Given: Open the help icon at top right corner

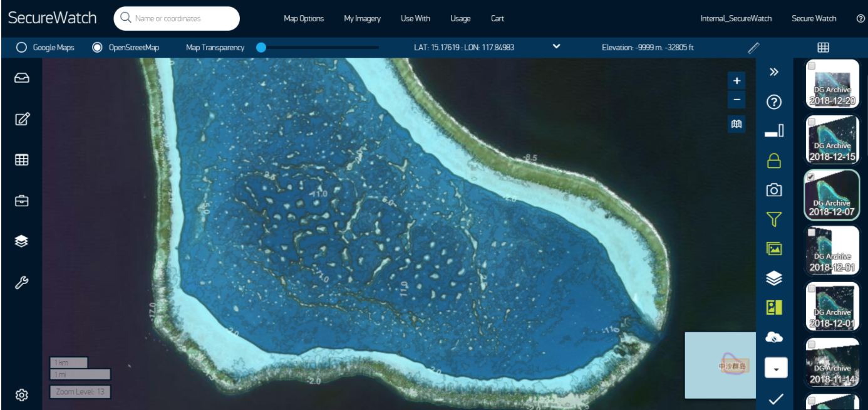Looking at the screenshot, I should coord(860,19).
